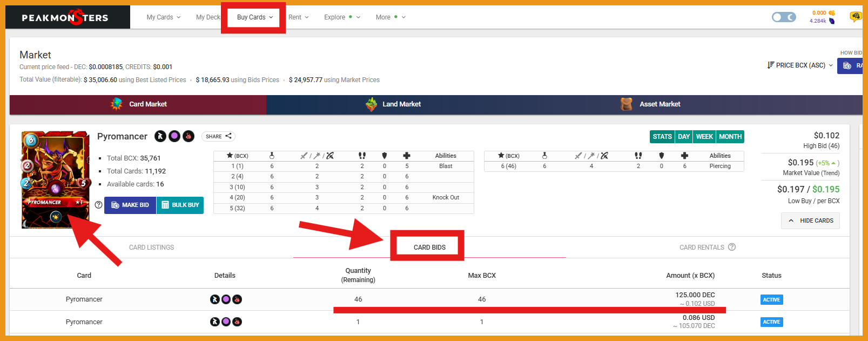Select the Stats view button

(x=662, y=137)
